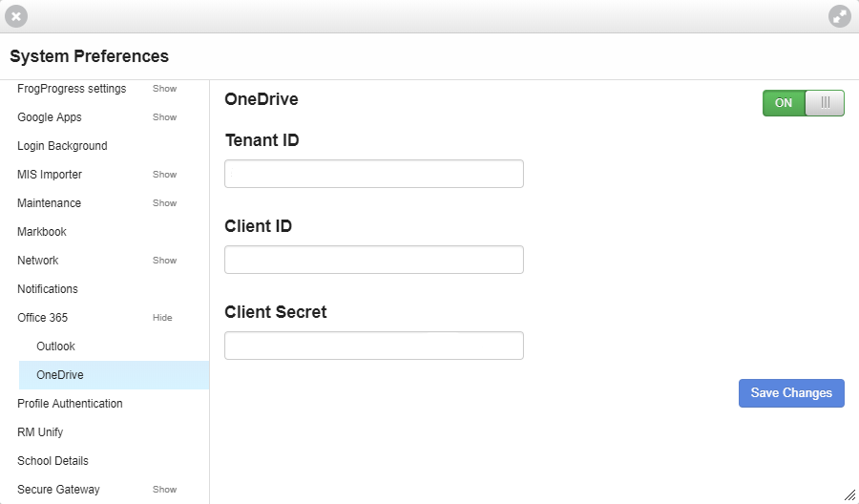
Task: Click the Save Changes button
Action: (791, 393)
